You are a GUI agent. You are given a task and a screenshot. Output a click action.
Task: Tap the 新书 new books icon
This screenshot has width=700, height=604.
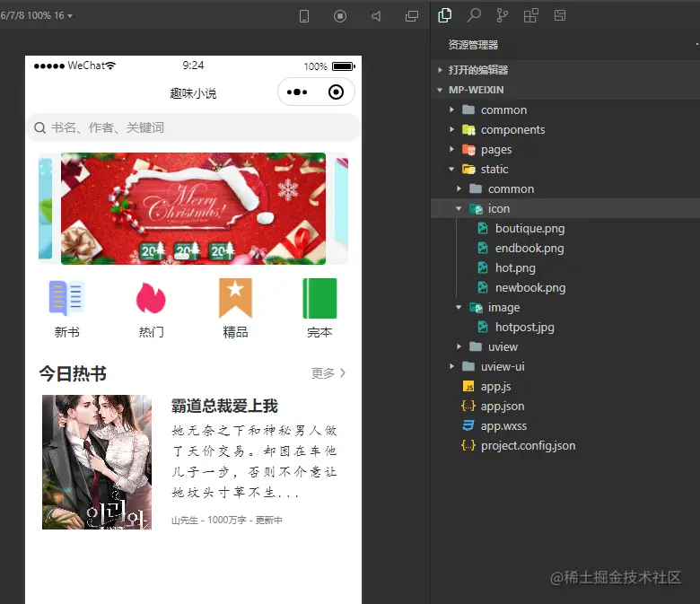click(66, 298)
